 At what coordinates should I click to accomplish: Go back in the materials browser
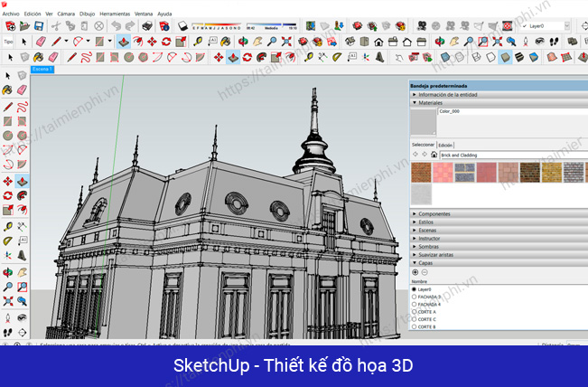pyautogui.click(x=415, y=155)
